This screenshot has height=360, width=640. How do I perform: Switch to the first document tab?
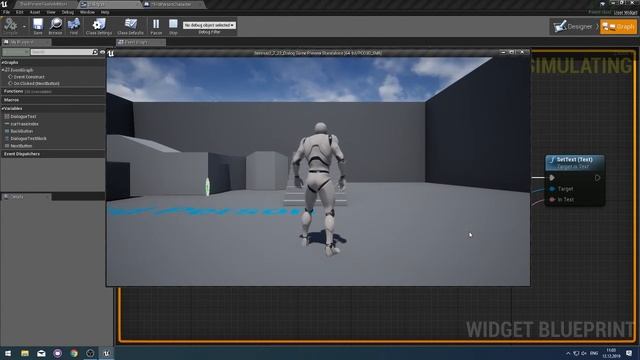pos(45,4)
